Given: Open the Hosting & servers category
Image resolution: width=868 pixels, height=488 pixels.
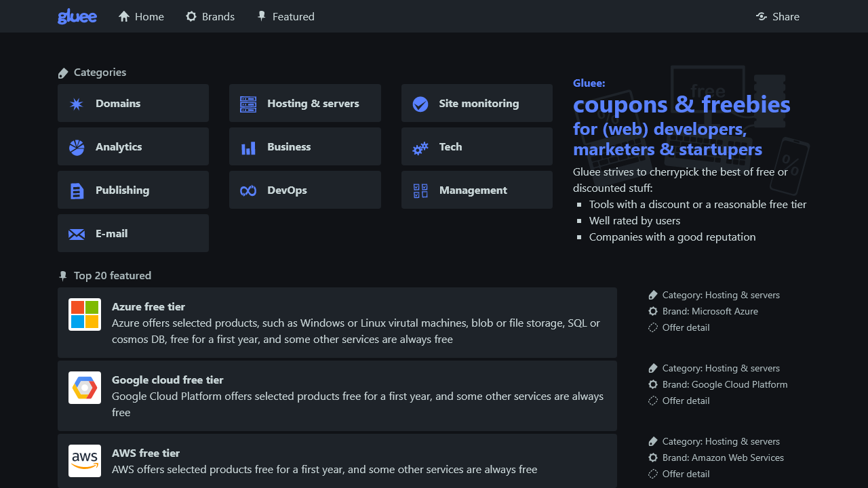Looking at the screenshot, I should 305,103.
